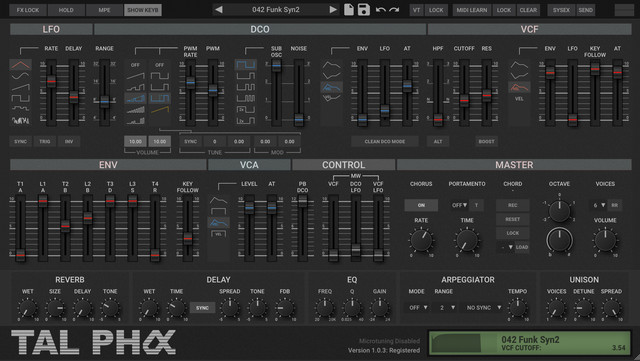Select the highlighted red VCF envelope shape
The width and height of the screenshot is (640, 361).
(x=519, y=87)
